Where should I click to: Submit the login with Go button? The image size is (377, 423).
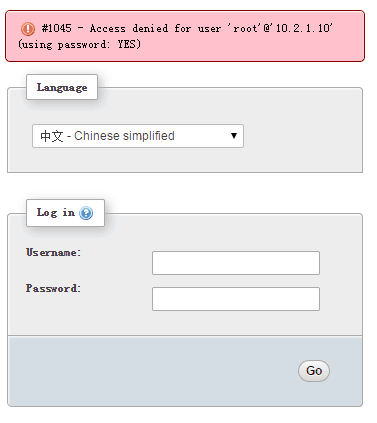click(x=314, y=371)
